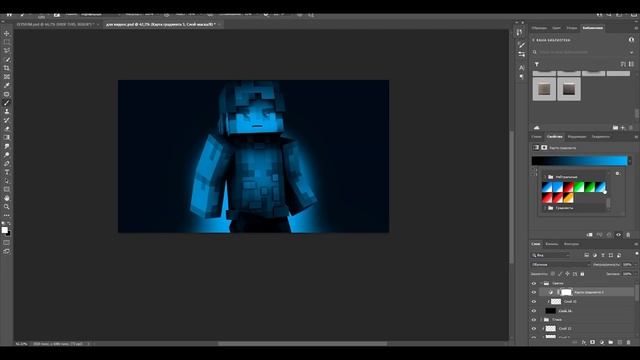Clip adjustment to layer in Properties bottom bar
The image size is (640, 360).
click(x=589, y=235)
